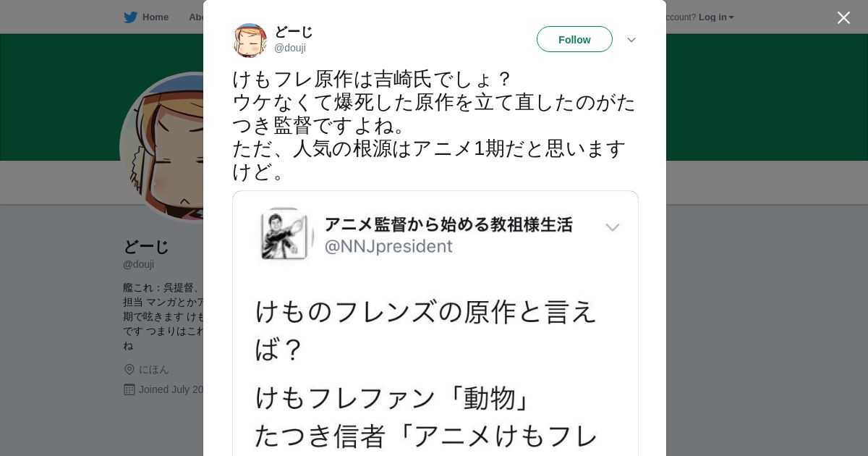Expand the chevron menu beside Follow
Viewport: 868px width, 456px height.
(631, 40)
